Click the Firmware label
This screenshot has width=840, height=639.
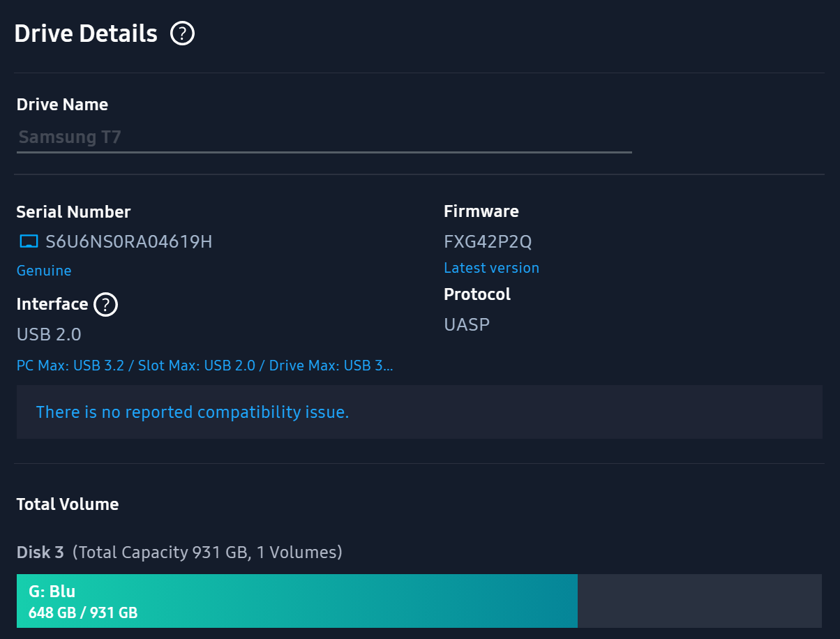tap(481, 211)
